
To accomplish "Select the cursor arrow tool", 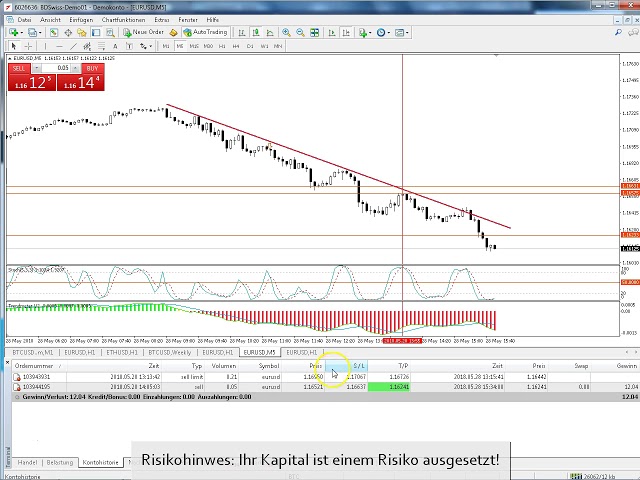I will pos(13,46).
